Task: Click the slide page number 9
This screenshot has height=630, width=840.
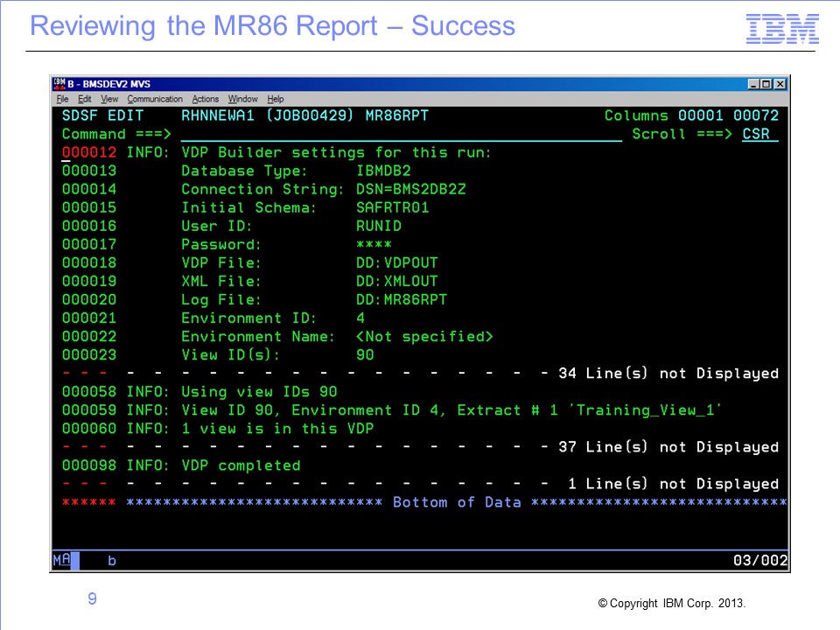Action: (92, 598)
